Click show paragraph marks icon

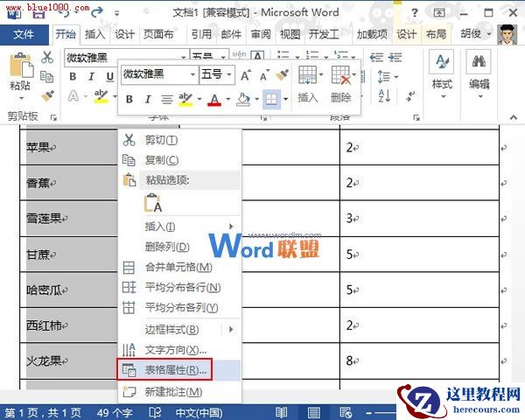pyautogui.click(x=409, y=96)
